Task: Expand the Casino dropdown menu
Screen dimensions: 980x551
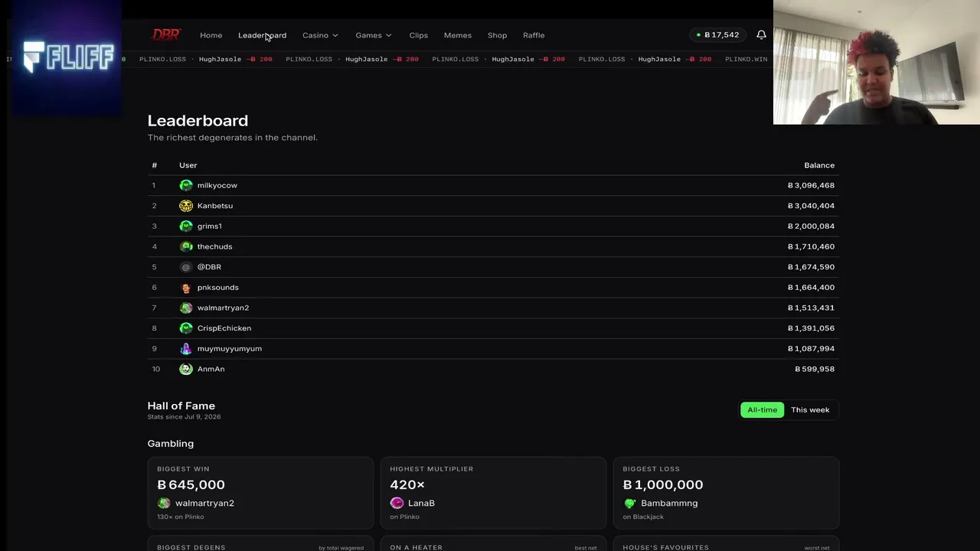Action: pyautogui.click(x=320, y=35)
